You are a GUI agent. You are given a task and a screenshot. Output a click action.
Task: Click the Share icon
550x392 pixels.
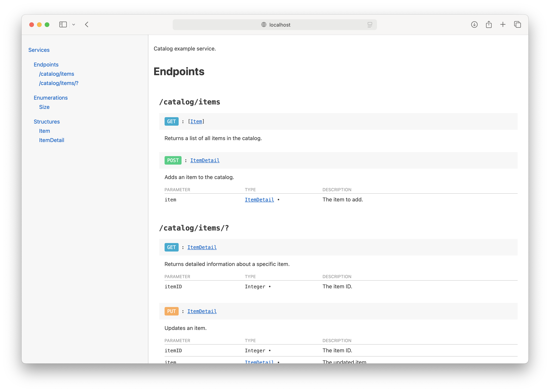(x=489, y=25)
